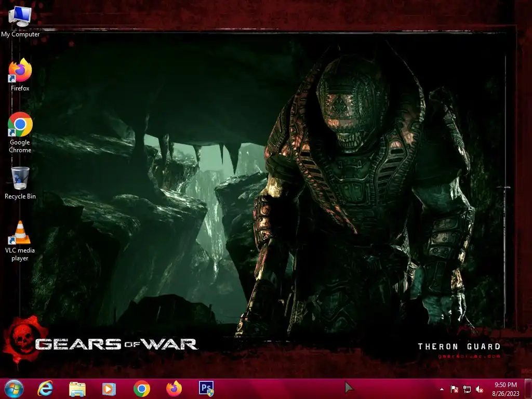Open the Windows Start menu orb
Screen dimensions: 532x399
14,389
